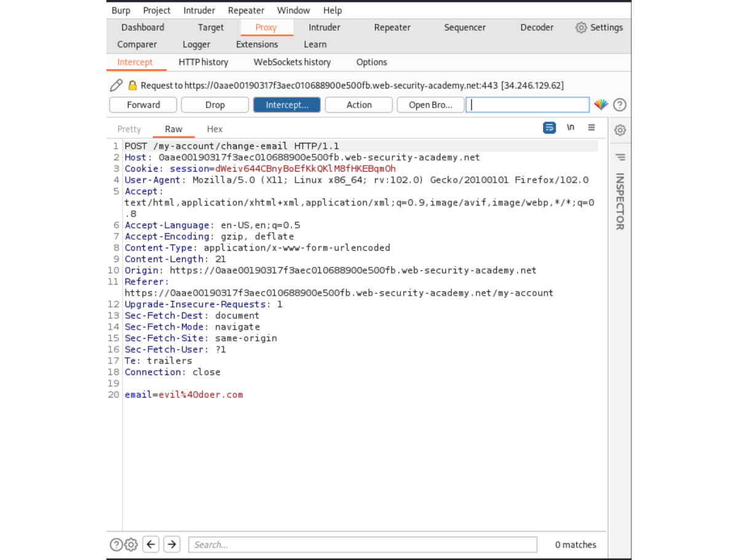Switch to the Learn tab
738x560 pixels.
pyautogui.click(x=315, y=45)
